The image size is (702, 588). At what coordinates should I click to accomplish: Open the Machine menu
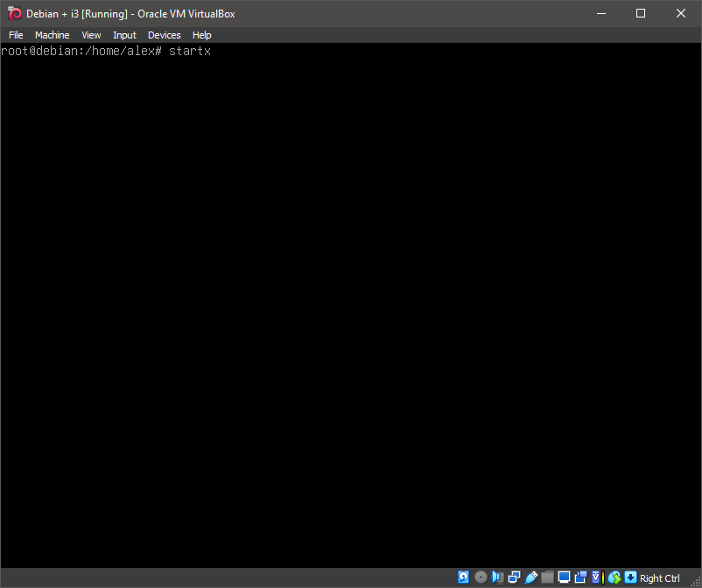(52, 35)
